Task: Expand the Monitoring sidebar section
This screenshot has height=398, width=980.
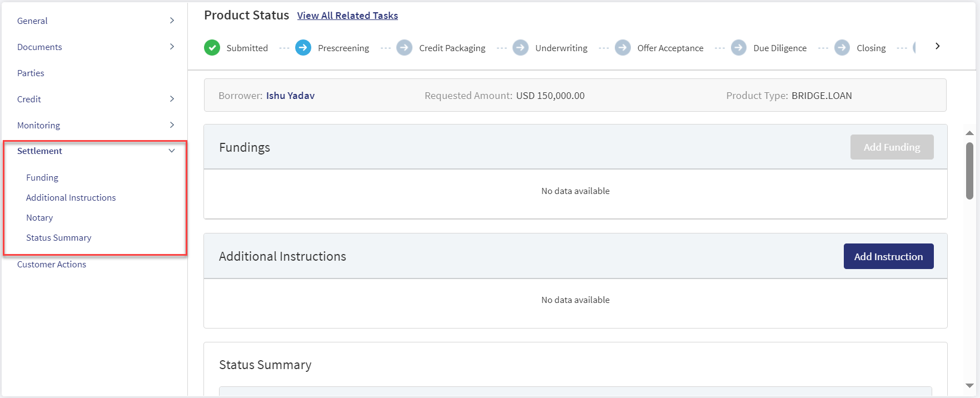Action: (x=172, y=125)
